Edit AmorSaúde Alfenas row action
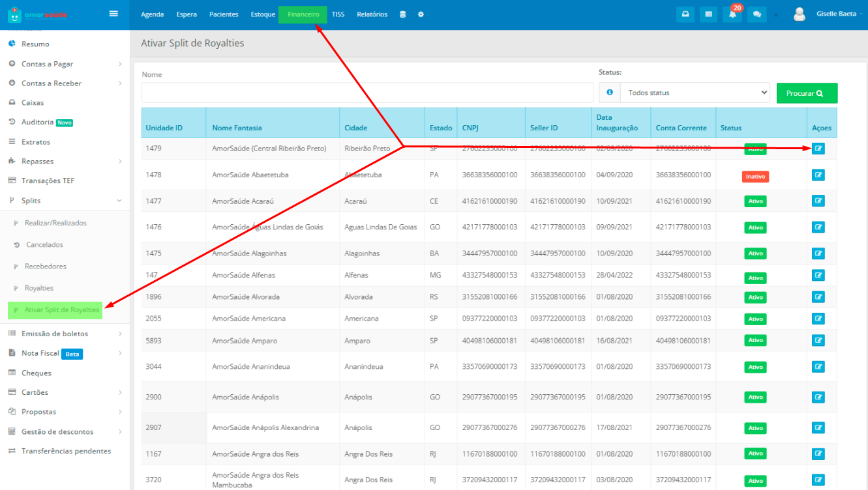The width and height of the screenshot is (868, 490). 818,275
